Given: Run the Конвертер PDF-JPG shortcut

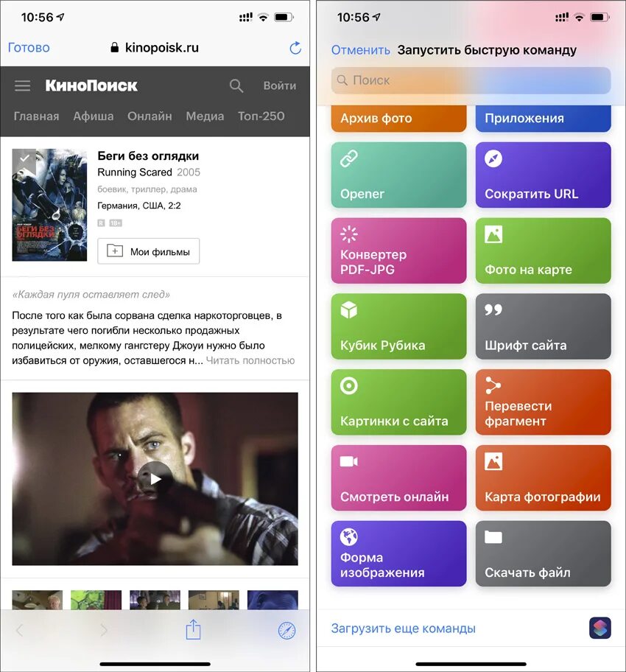Looking at the screenshot, I should pos(398,251).
